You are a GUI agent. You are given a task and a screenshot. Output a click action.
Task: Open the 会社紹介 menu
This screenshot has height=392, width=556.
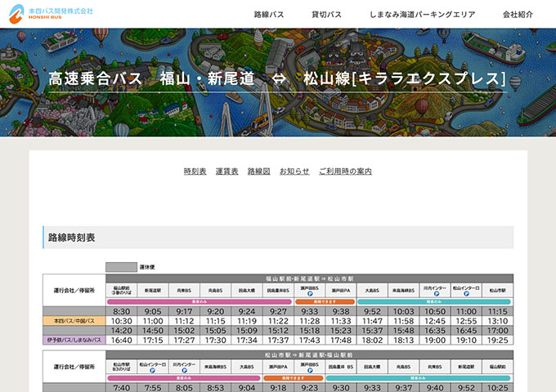[x=518, y=15]
